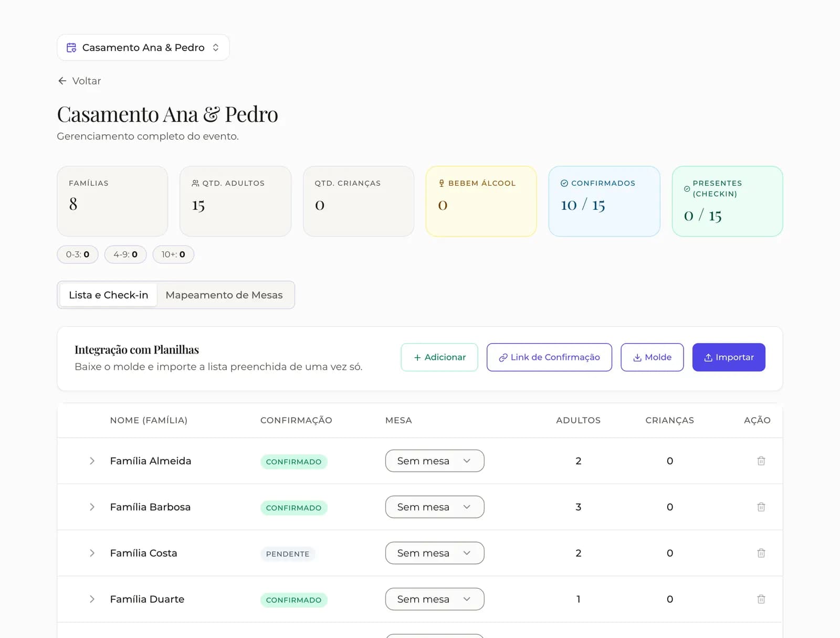Viewport: 840px width, 638px height.
Task: Click the check icon in Presentes (Checkin) card
Action: click(687, 188)
